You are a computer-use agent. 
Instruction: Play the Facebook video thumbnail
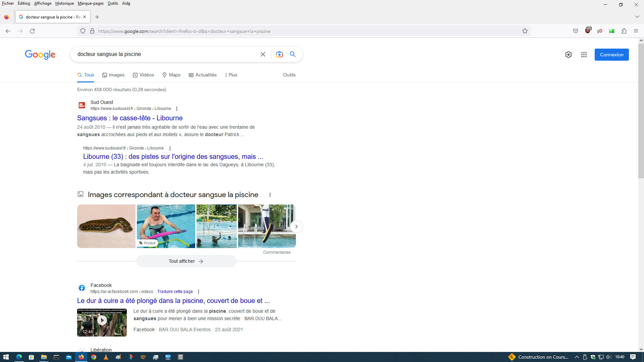tap(102, 320)
